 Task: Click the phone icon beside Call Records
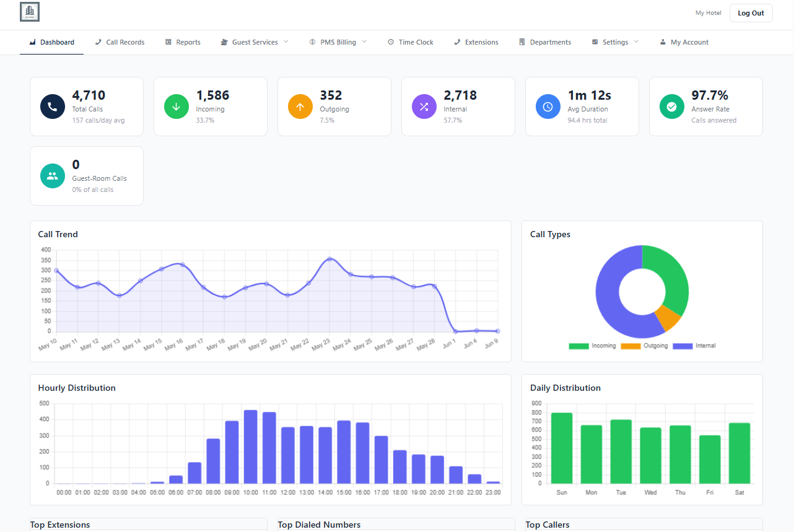coord(98,42)
